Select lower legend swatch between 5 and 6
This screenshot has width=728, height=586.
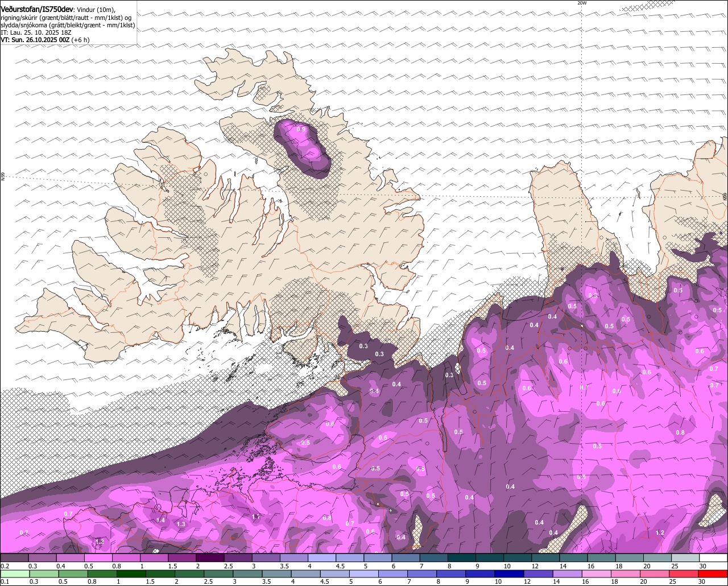[363, 574]
